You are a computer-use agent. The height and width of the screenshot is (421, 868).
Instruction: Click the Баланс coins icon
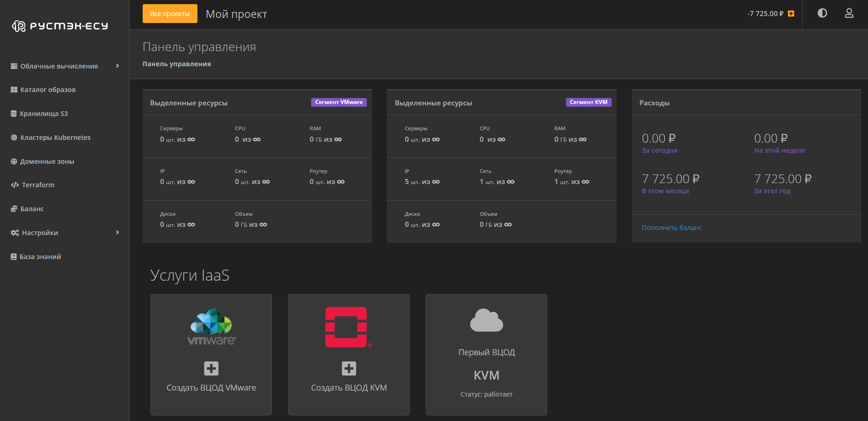coord(14,209)
